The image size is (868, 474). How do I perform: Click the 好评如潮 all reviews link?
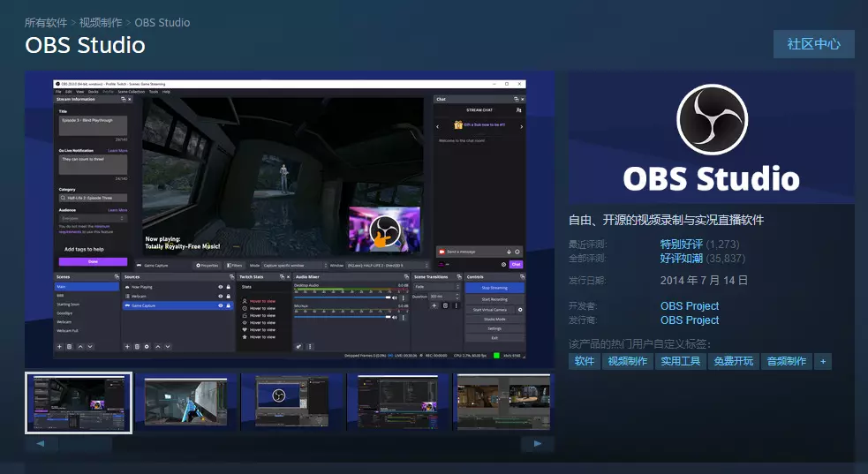tap(682, 259)
